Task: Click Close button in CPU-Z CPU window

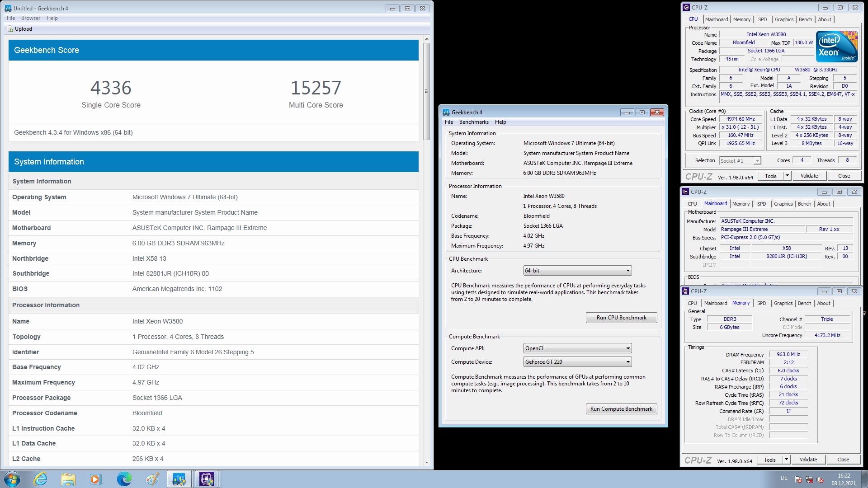Action: point(844,176)
